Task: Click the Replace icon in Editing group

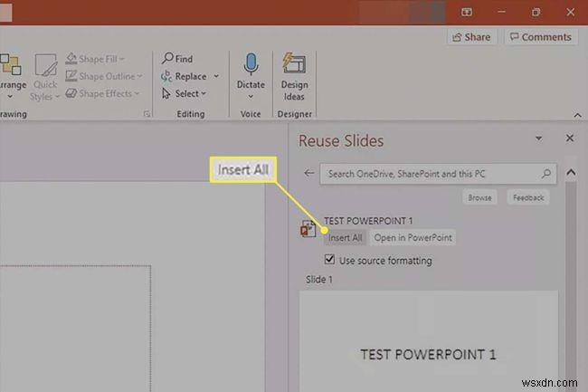Action: point(166,76)
